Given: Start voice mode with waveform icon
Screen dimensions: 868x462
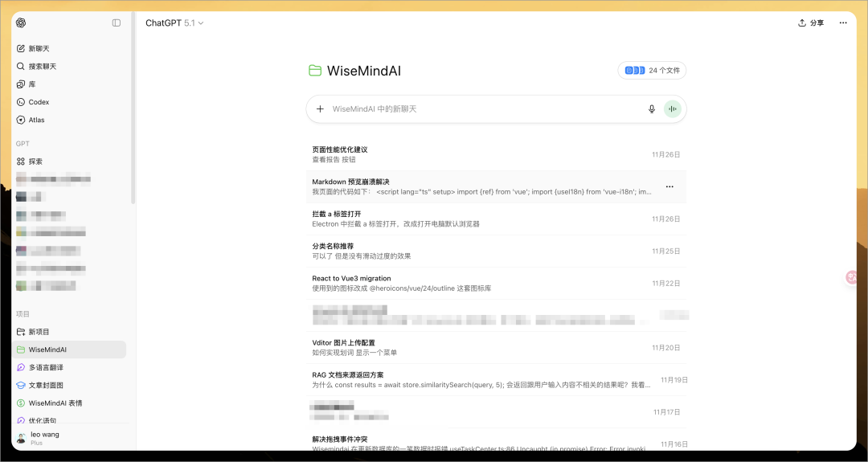Looking at the screenshot, I should click(x=673, y=109).
